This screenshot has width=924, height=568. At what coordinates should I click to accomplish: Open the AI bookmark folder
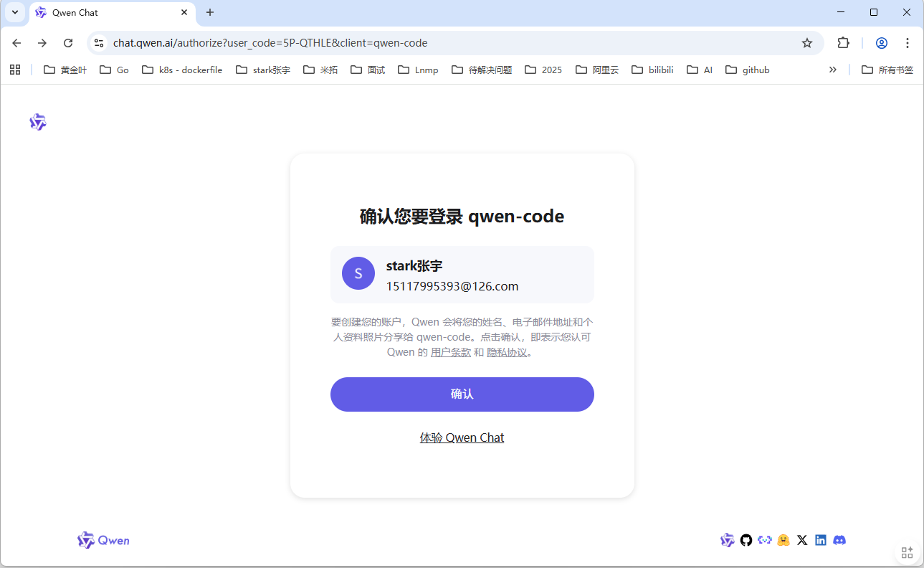[x=700, y=70]
